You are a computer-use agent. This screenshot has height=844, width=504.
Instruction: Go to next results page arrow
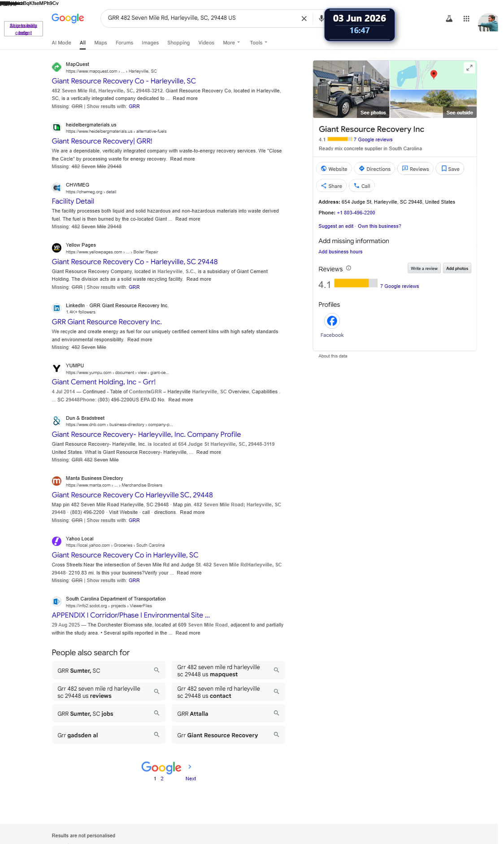point(190,766)
